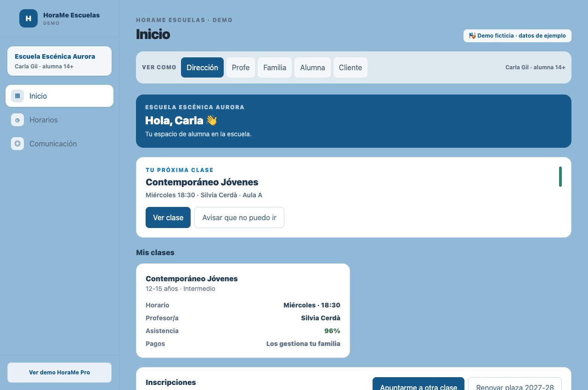Switch view to Profe
This screenshot has width=588, height=390.
coord(241,67)
